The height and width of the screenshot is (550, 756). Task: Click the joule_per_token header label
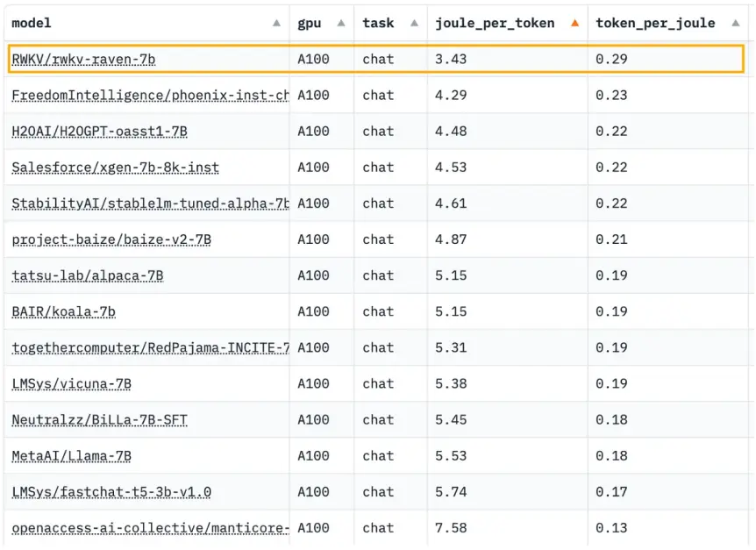coord(495,23)
